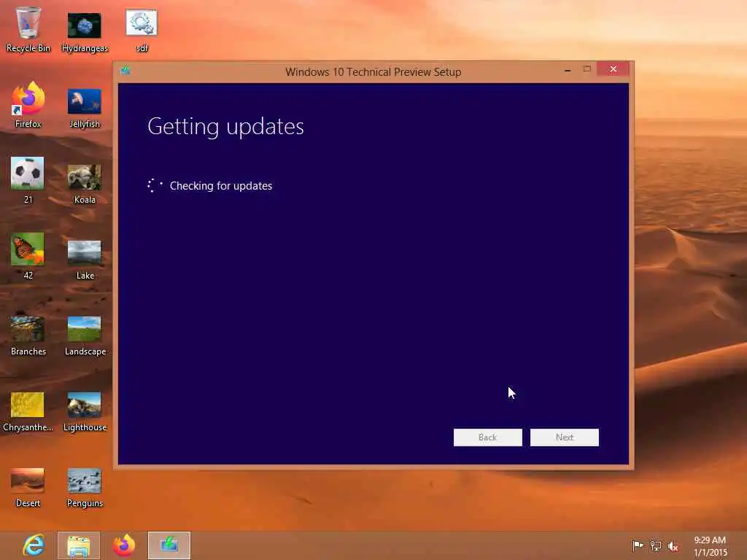Open the Action Center flag icon
Viewport: 747px width, 560px height.
(638, 545)
